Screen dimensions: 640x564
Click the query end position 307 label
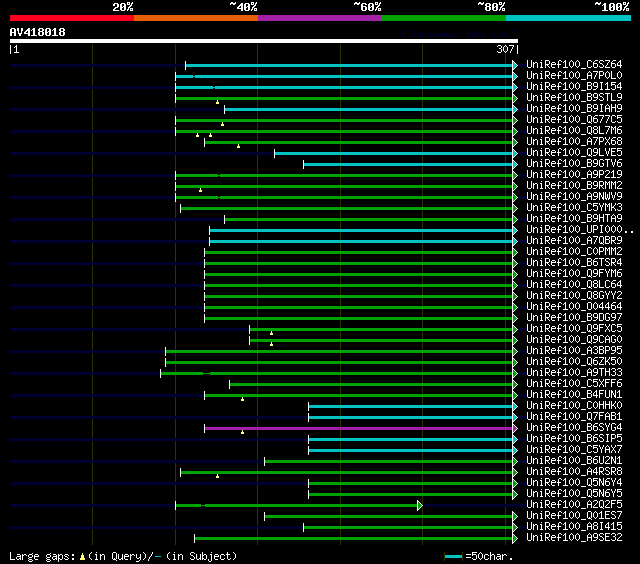pyautogui.click(x=505, y=49)
